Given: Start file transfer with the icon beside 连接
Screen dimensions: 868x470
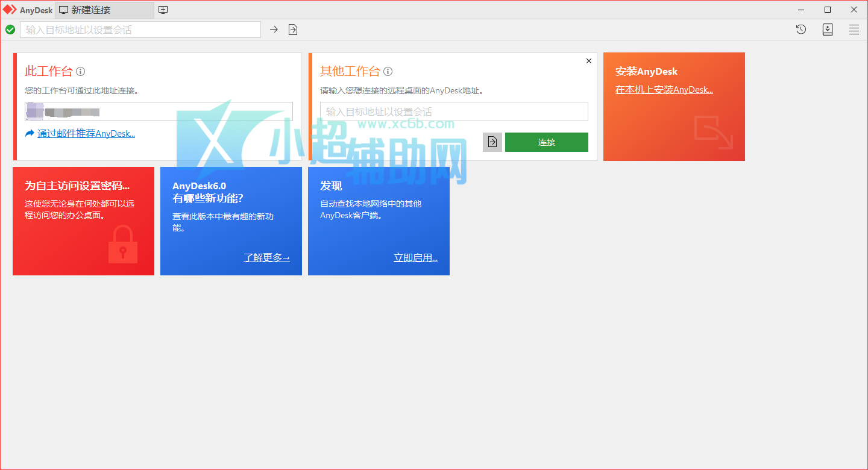Looking at the screenshot, I should [x=492, y=142].
